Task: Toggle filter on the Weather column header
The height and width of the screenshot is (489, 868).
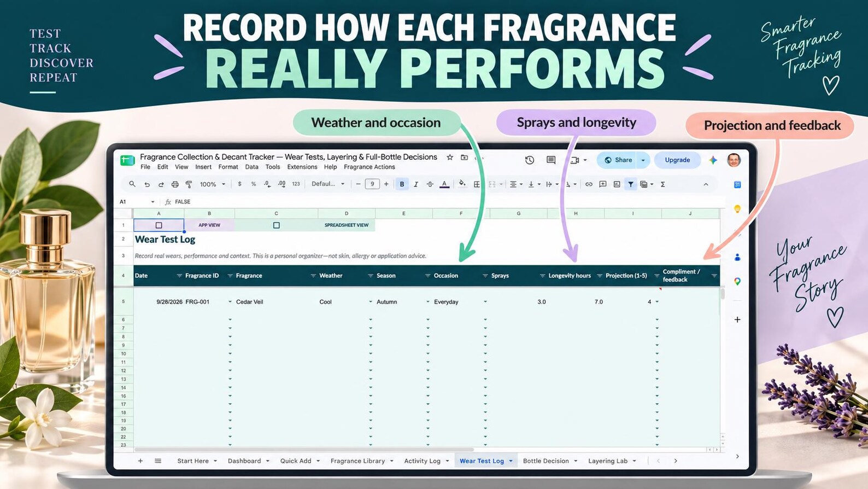Action: tap(371, 276)
